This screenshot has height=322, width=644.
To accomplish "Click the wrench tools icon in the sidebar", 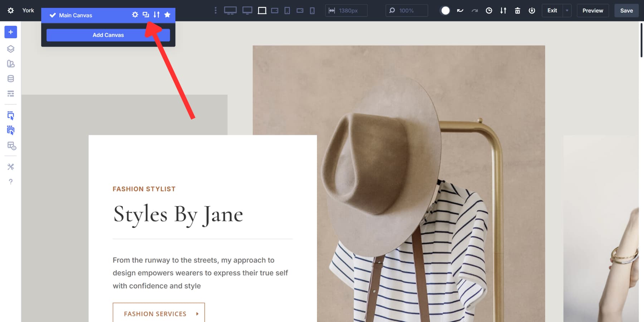I will [x=11, y=166].
